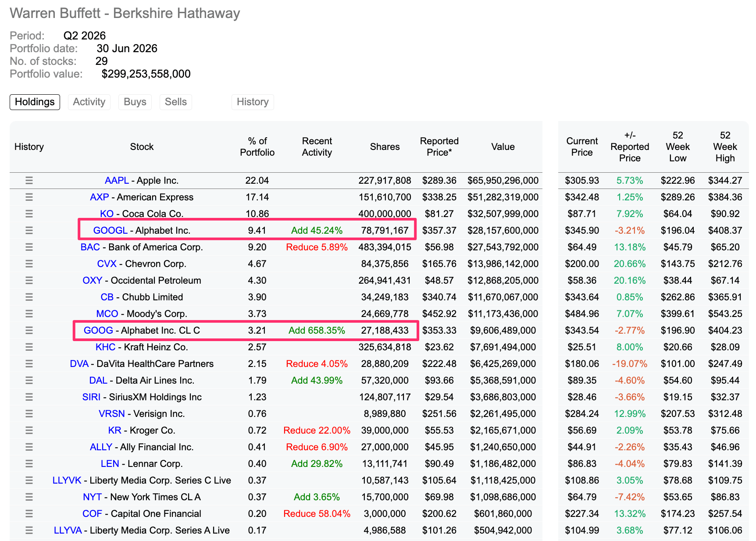The height and width of the screenshot is (541, 756).
Task: Open history icon for Moody's Corp. row
Action: [x=29, y=313]
